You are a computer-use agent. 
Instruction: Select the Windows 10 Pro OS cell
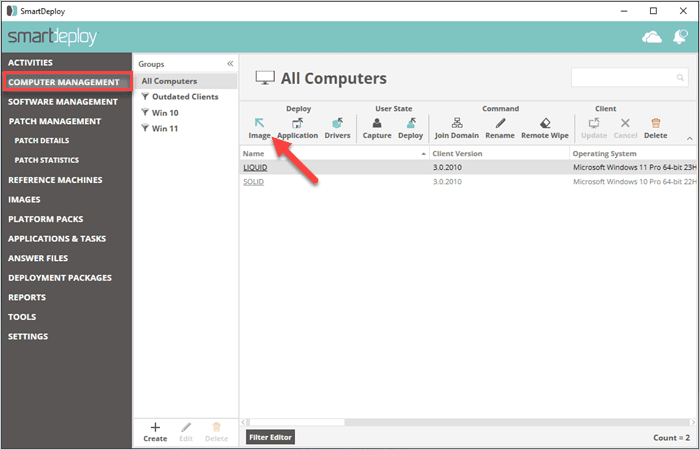pos(634,182)
